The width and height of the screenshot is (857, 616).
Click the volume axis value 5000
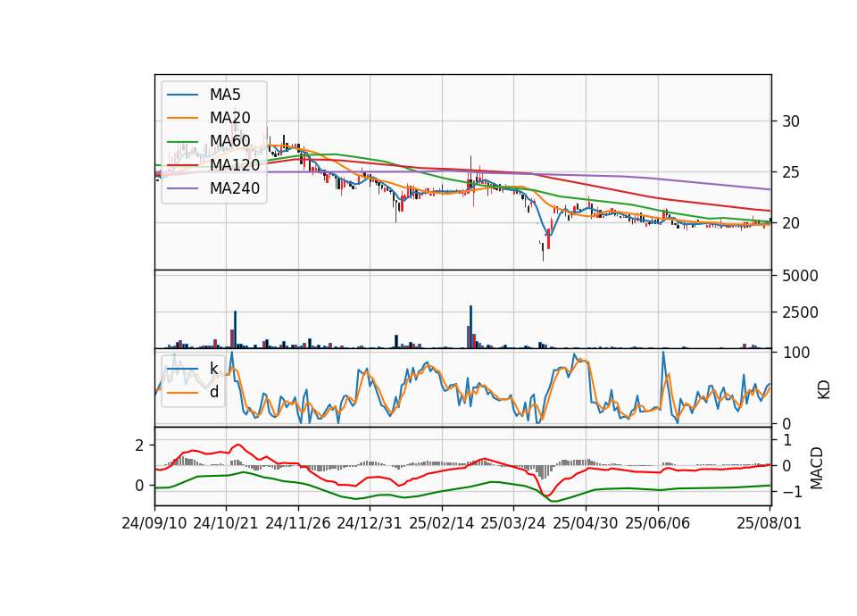point(800,276)
